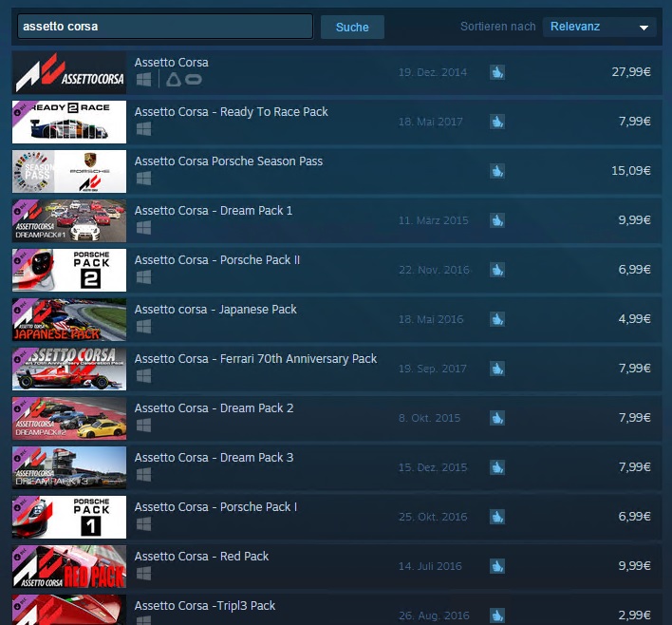Click the Windows icon under Assetto Corsa title
The width and height of the screenshot is (672, 625).
pyautogui.click(x=143, y=80)
